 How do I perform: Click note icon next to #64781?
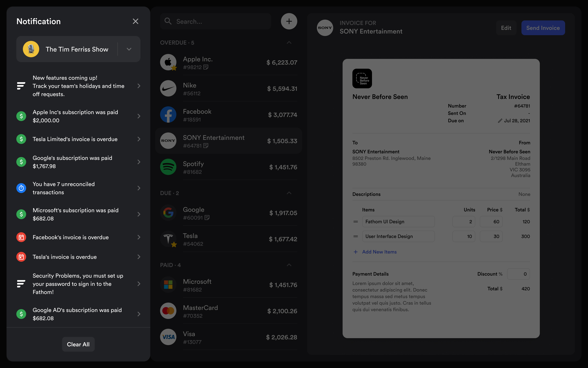tap(206, 146)
